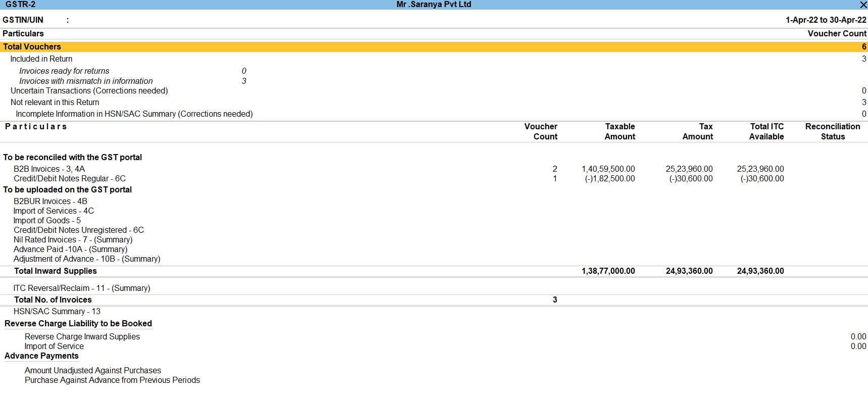Open Incomplete Information in HSN/SAC Summary
The height and width of the screenshot is (397, 868).
coord(134,114)
